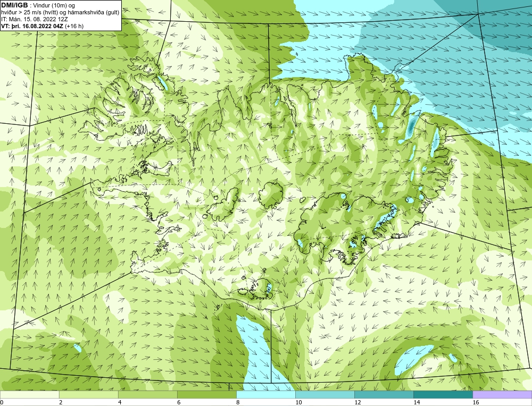Click the 6–8 m/s dark green swatch
Image resolution: width=532 pixels, height=406 pixels.
[206, 394]
